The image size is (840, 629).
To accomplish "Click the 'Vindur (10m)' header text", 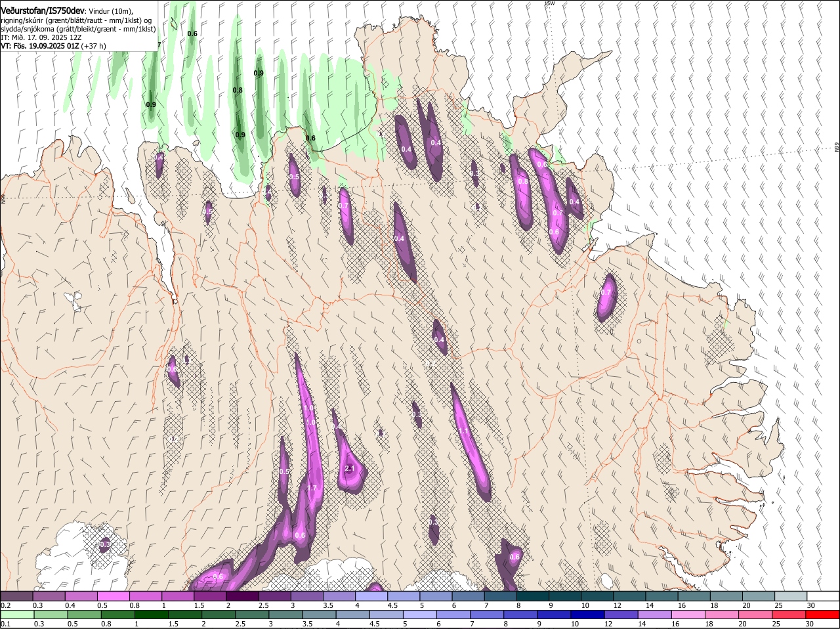I will pyautogui.click(x=111, y=12).
